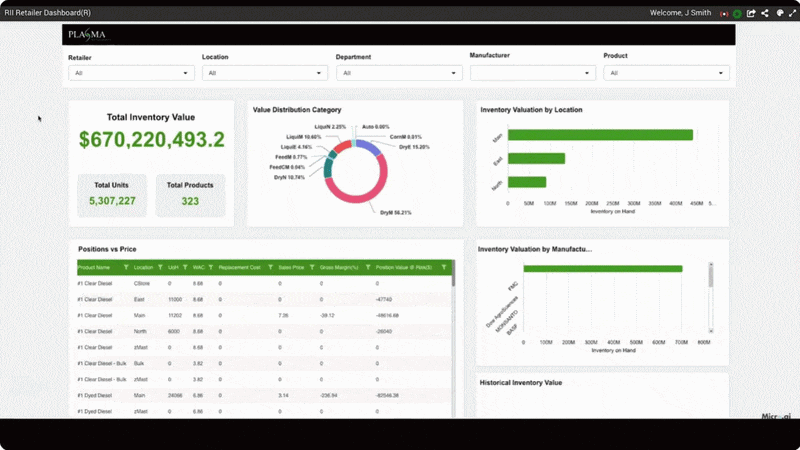This screenshot has width=800, height=450.
Task: Click the red broadcast record icon
Action: pyautogui.click(x=723, y=14)
